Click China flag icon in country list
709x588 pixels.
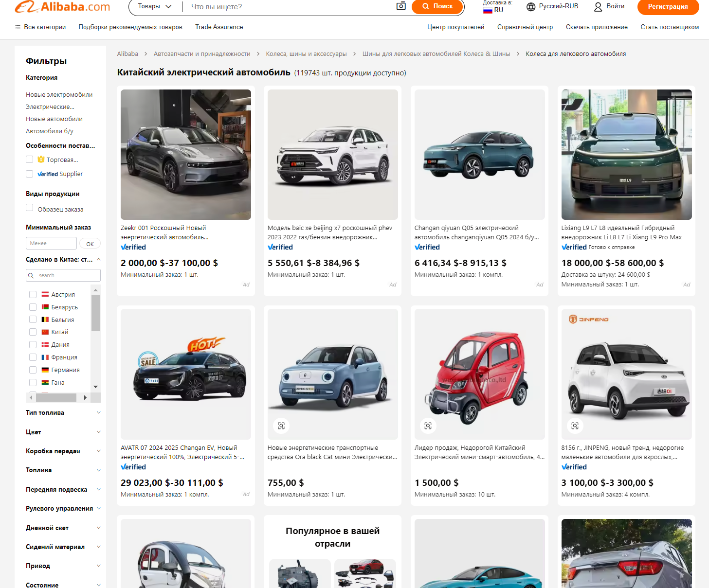(45, 332)
